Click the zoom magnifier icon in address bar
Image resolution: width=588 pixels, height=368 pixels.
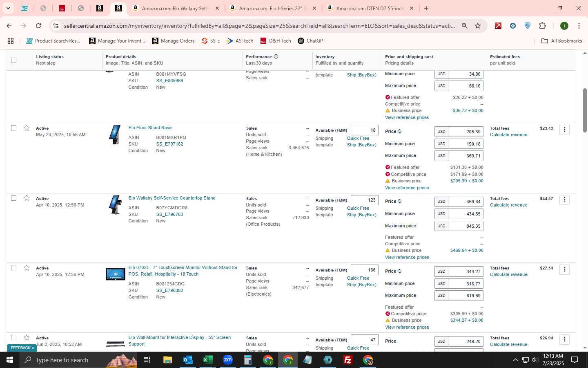(x=464, y=26)
